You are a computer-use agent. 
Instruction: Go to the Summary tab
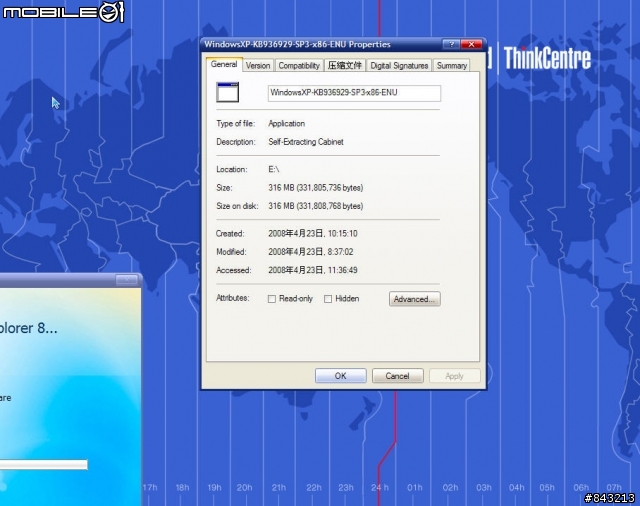click(x=451, y=66)
